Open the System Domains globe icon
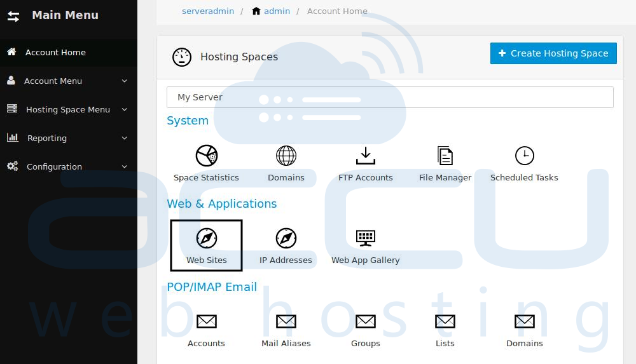The width and height of the screenshot is (636, 364). 286,156
